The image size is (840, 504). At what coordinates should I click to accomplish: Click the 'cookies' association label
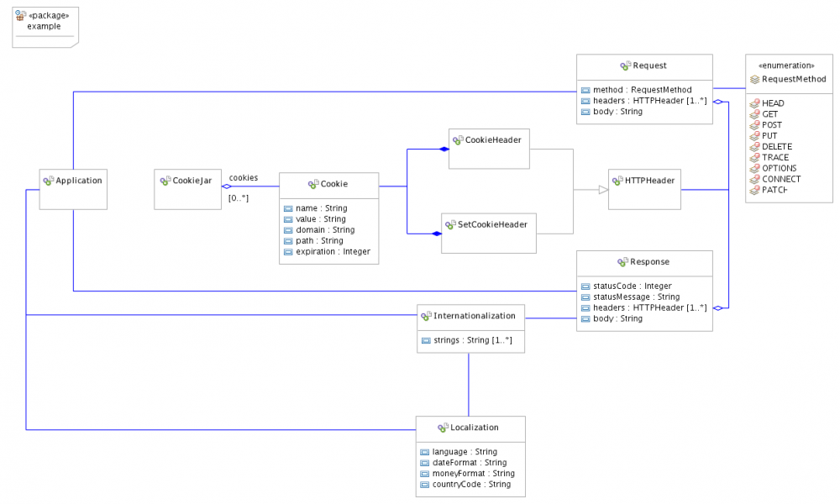tap(244, 177)
